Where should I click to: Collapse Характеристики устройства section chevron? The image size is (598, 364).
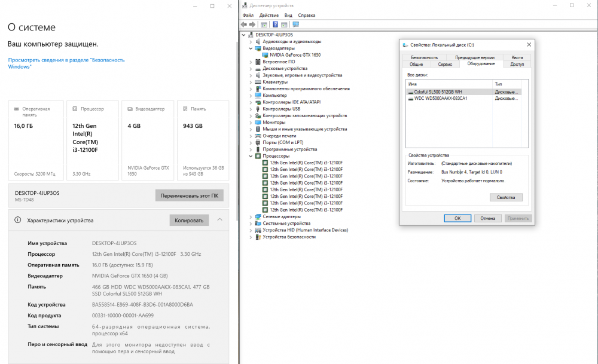[219, 220]
